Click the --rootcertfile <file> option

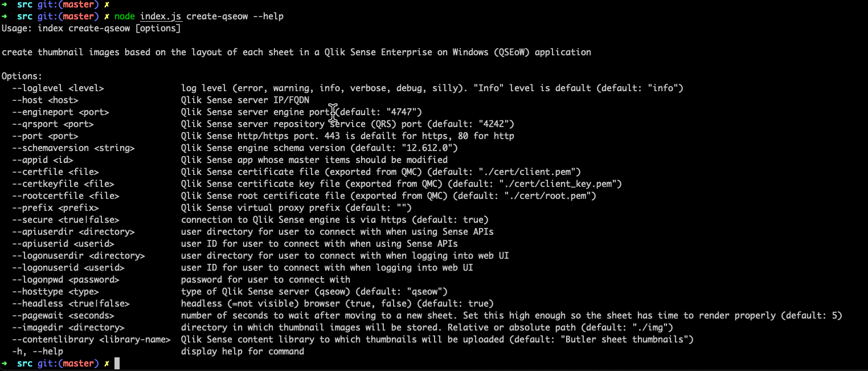click(65, 195)
